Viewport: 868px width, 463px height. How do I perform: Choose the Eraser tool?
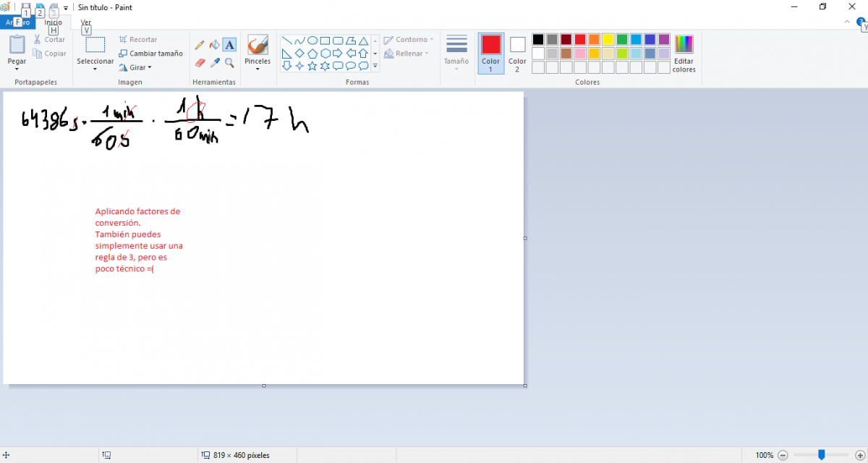click(200, 63)
